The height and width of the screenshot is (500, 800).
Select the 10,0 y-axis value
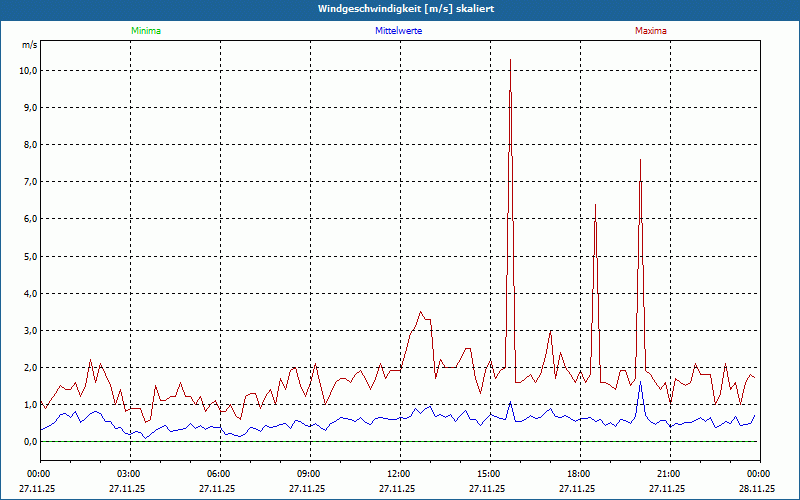point(26,71)
